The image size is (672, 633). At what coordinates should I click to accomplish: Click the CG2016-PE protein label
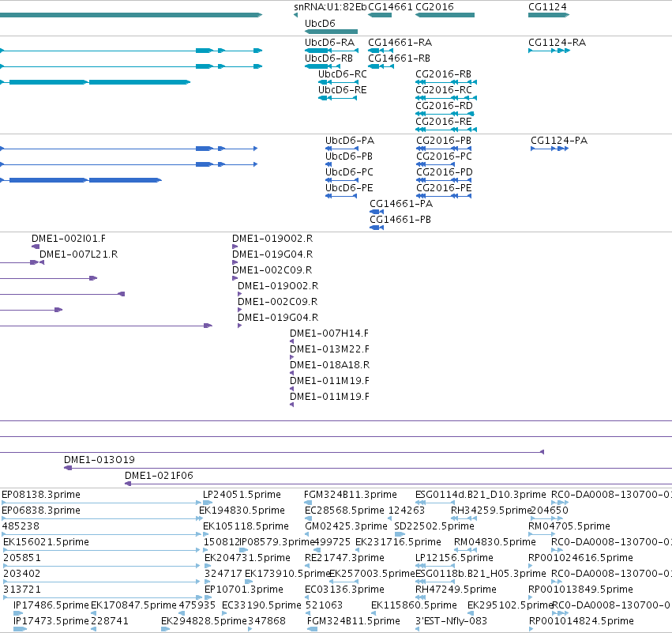[x=444, y=188]
